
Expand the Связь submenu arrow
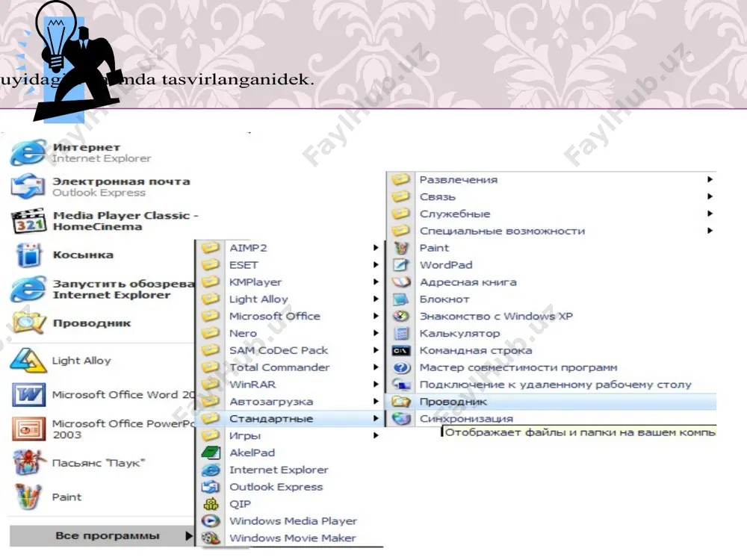[x=710, y=196]
